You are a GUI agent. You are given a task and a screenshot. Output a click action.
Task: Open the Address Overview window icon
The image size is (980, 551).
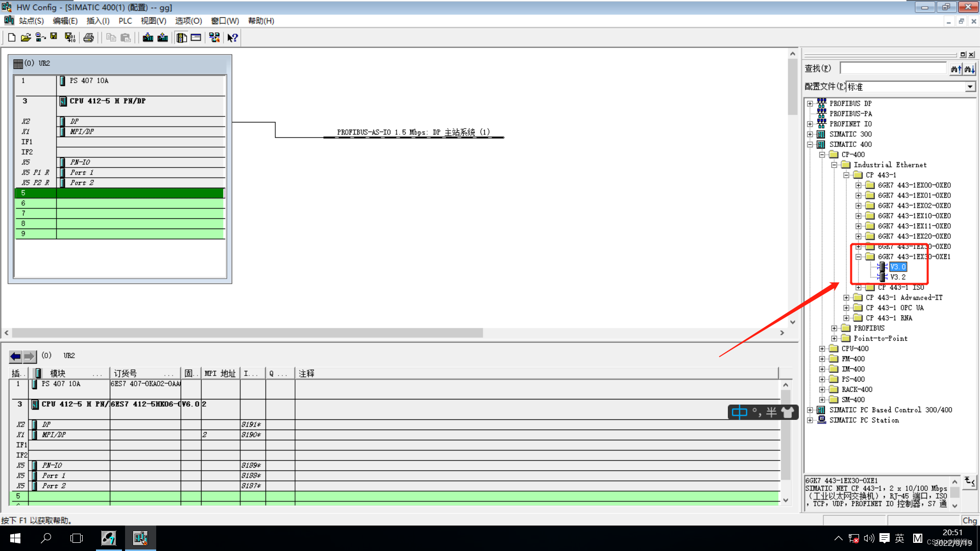[196, 37]
